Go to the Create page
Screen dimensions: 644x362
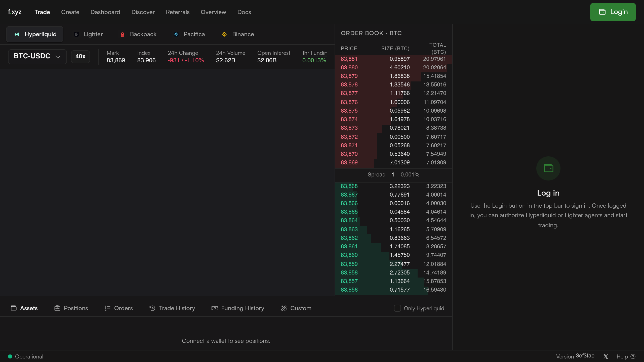pyautogui.click(x=70, y=12)
